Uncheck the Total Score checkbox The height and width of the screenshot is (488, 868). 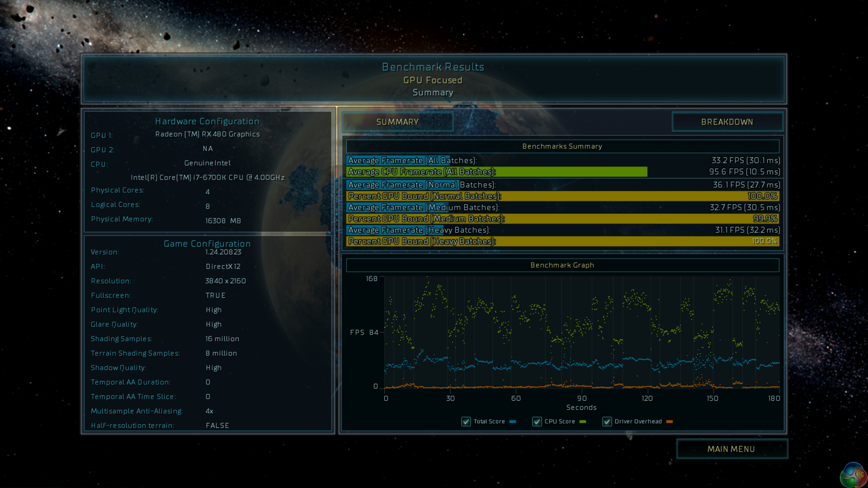click(466, 421)
